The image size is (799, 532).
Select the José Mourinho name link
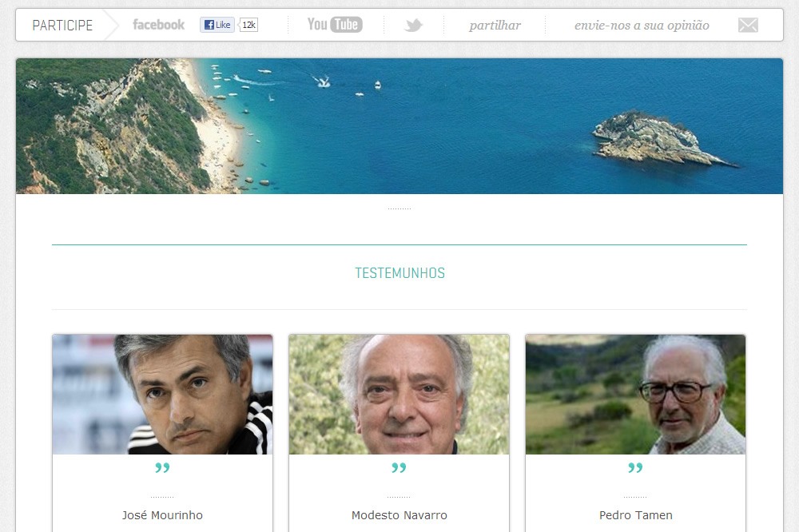(162, 515)
